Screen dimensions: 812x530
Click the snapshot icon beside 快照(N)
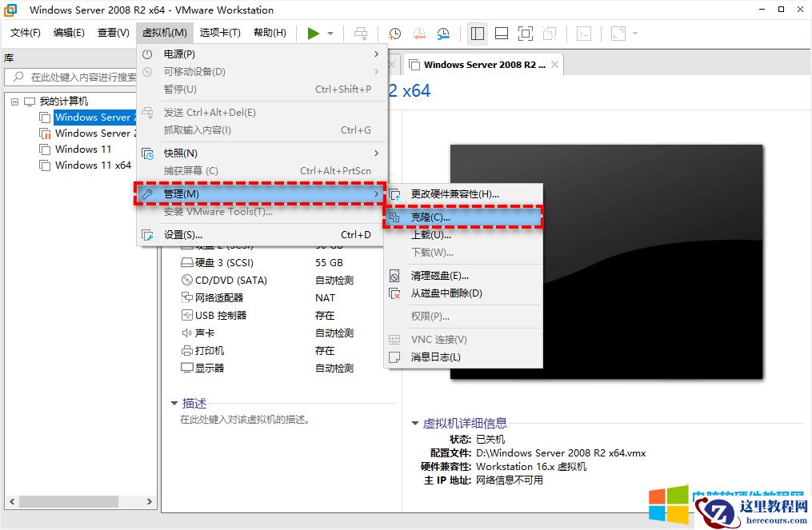pyautogui.click(x=147, y=153)
